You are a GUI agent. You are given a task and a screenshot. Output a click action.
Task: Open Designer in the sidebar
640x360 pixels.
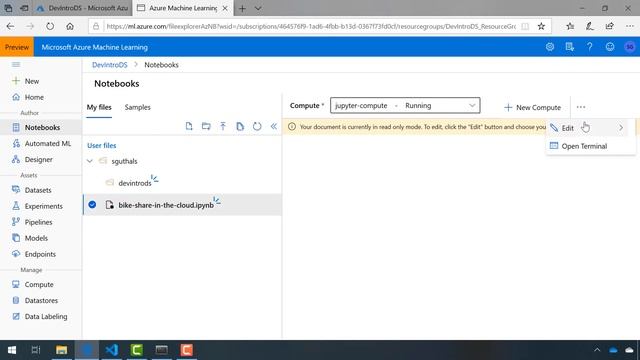point(32,159)
